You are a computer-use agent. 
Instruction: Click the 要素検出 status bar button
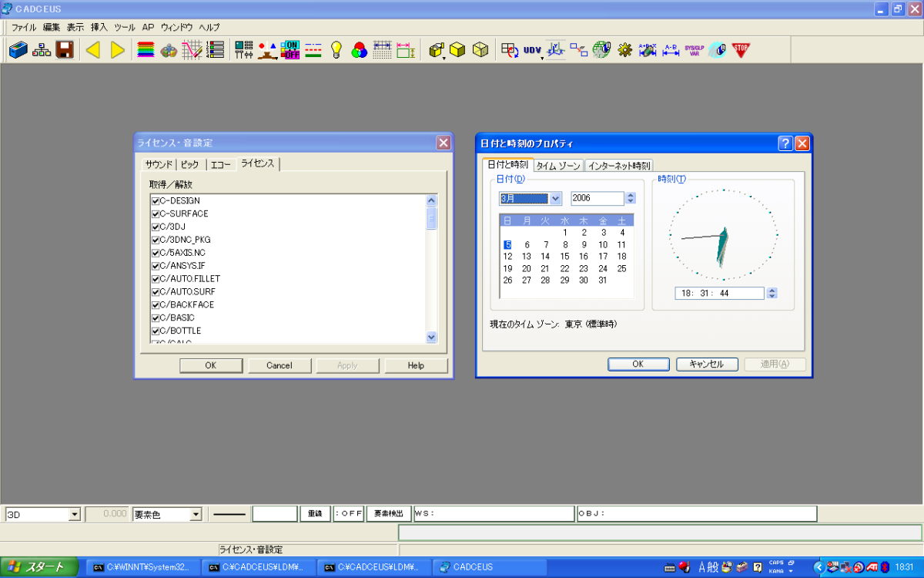tap(389, 514)
